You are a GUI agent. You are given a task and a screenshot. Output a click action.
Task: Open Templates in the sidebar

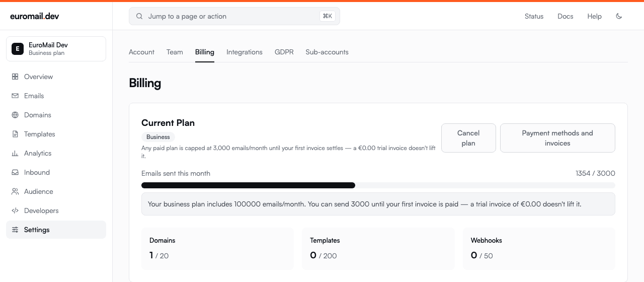pyautogui.click(x=56, y=134)
